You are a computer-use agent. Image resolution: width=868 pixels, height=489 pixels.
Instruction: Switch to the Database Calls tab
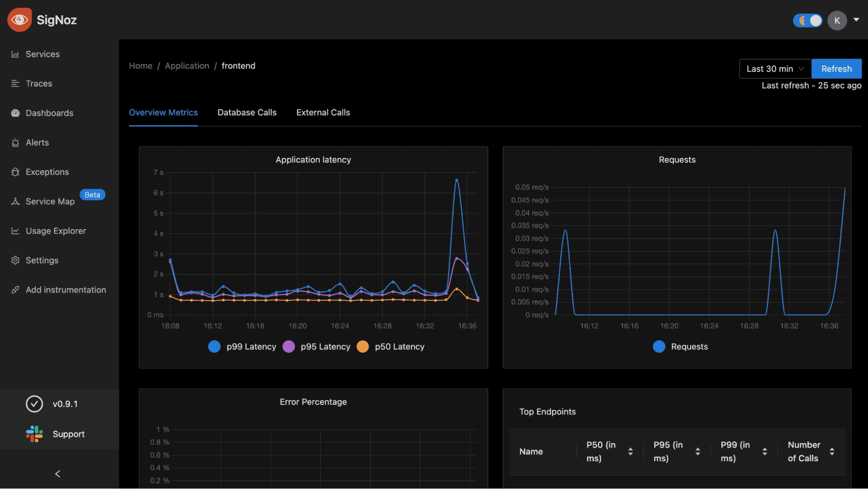click(247, 113)
